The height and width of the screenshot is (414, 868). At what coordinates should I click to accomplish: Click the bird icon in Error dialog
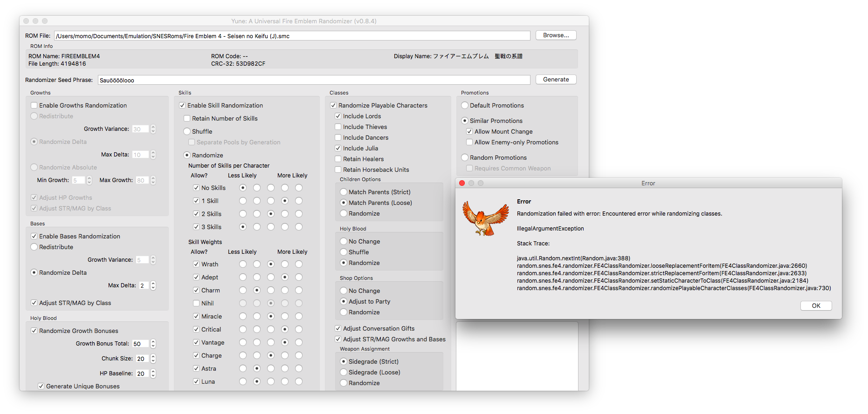[486, 218]
